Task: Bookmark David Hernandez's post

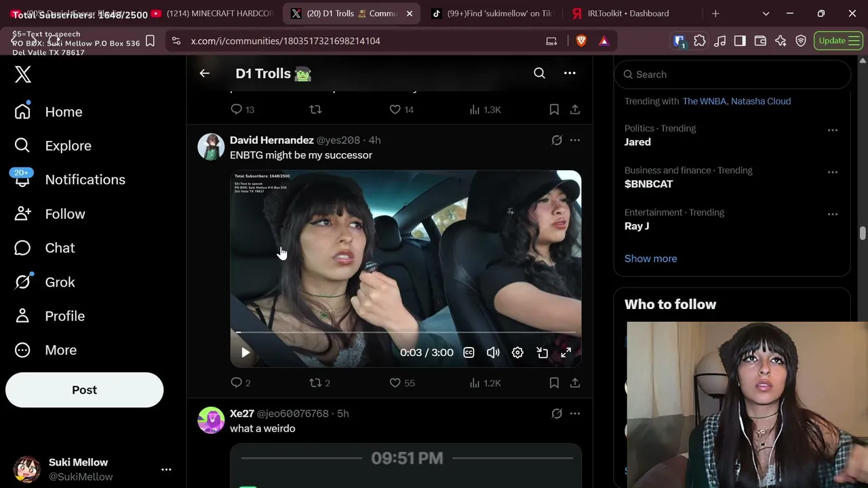Action: (x=554, y=383)
